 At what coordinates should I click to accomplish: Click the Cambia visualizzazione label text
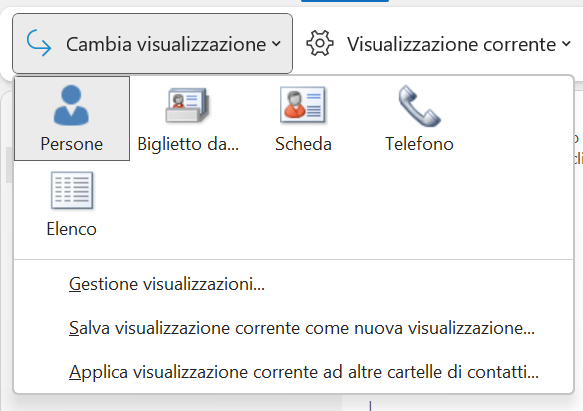click(x=166, y=44)
